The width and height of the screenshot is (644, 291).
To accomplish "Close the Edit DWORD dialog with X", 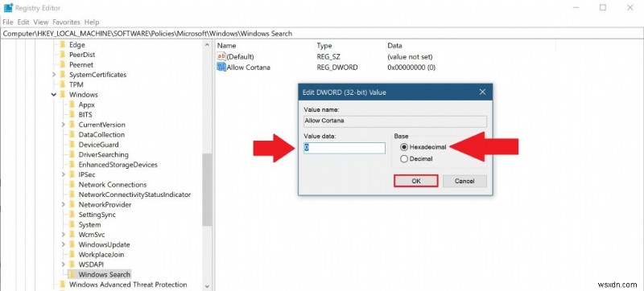I will (482, 92).
